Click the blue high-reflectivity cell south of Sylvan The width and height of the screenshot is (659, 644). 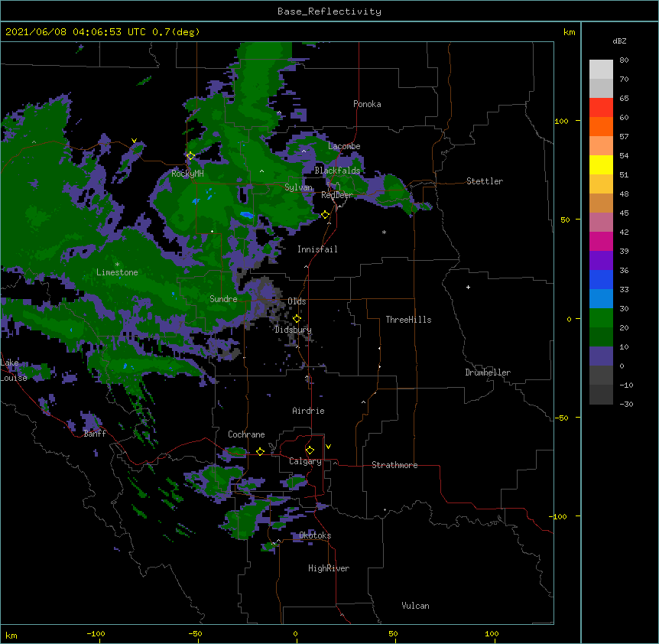pos(247,215)
